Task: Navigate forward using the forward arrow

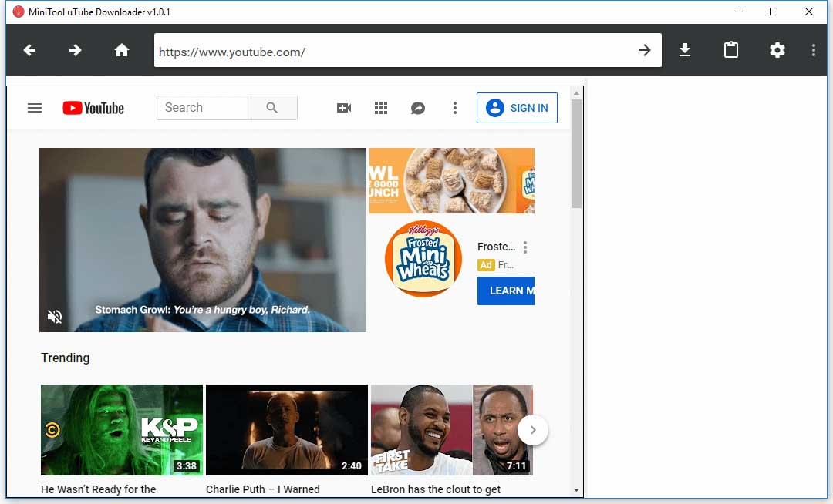Action: (x=75, y=50)
